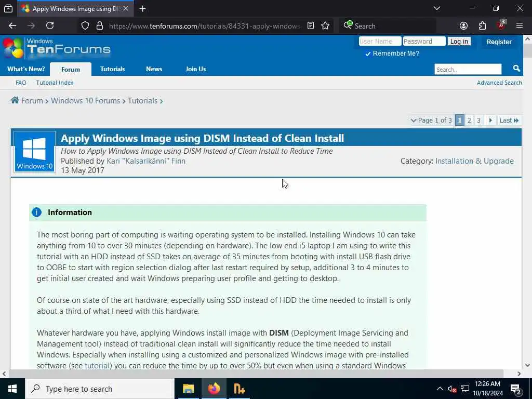Open the Firefox hamburger menu
This screenshot has width=532, height=399.
click(520, 26)
